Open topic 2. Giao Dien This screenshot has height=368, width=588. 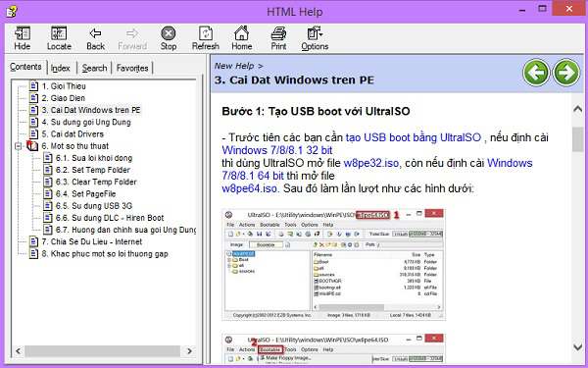[x=63, y=98]
